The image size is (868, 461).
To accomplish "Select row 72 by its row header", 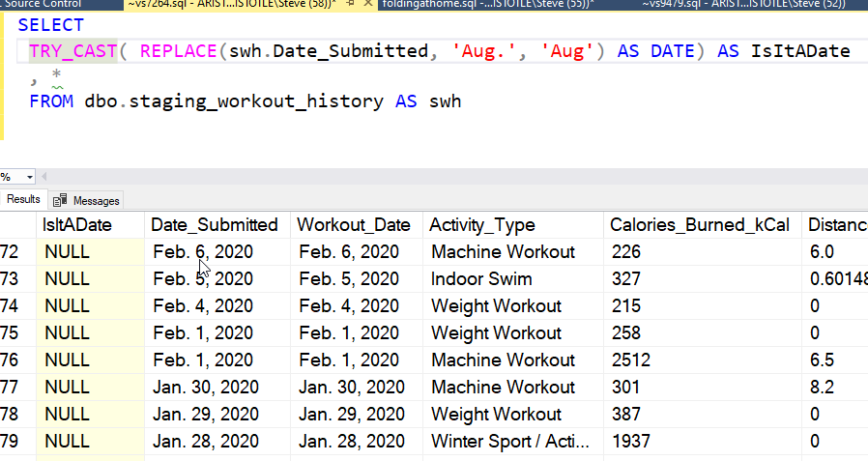I will [12, 252].
